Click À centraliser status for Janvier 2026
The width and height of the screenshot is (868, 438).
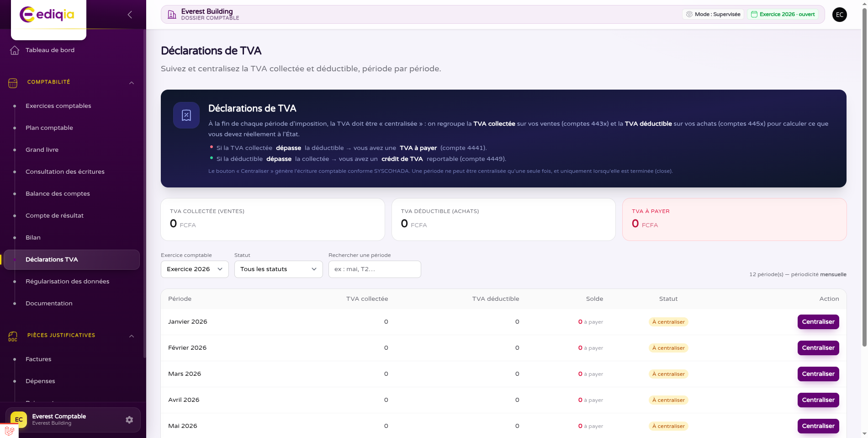pyautogui.click(x=668, y=322)
